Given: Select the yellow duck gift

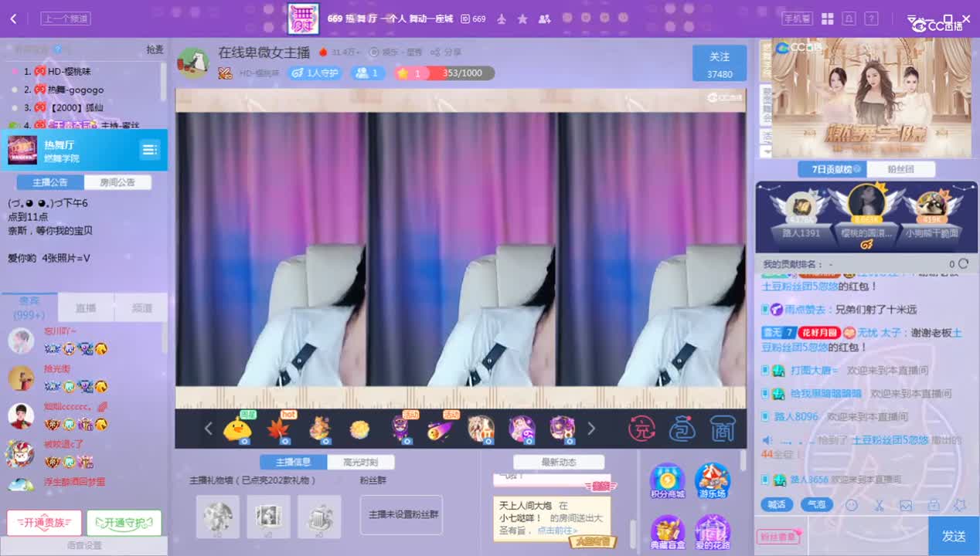Looking at the screenshot, I should pos(238,429).
